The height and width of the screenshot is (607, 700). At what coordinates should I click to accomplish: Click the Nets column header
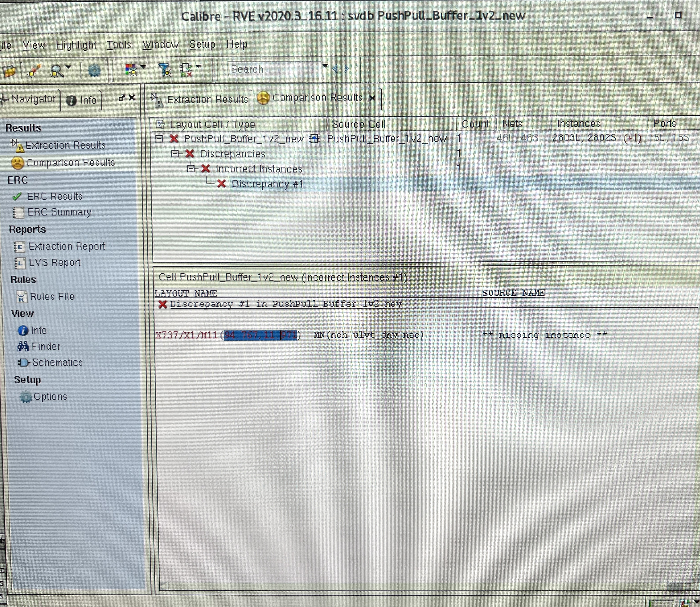tap(512, 124)
